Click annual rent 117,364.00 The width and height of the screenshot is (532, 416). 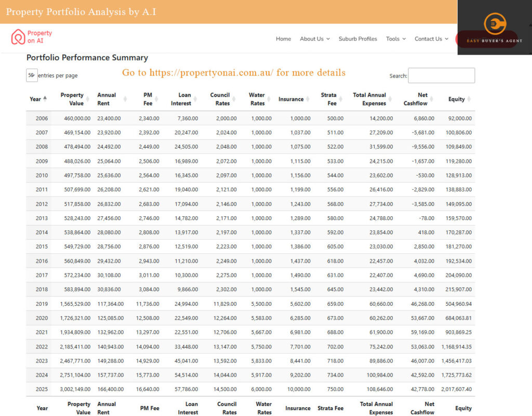pos(111,304)
